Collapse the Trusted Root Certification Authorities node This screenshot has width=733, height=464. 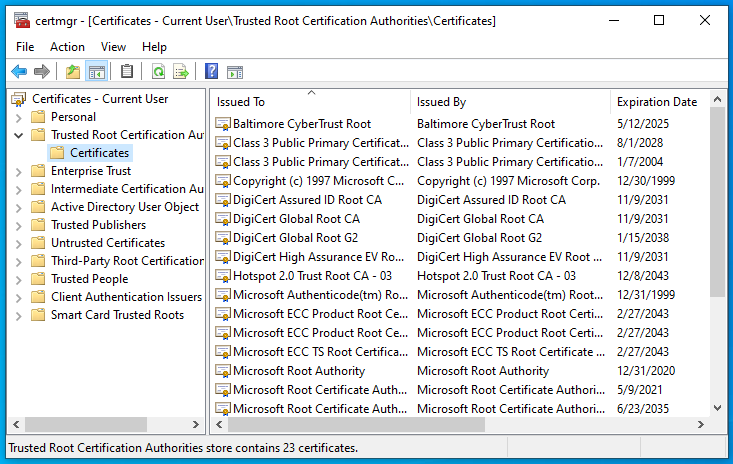coord(18,135)
